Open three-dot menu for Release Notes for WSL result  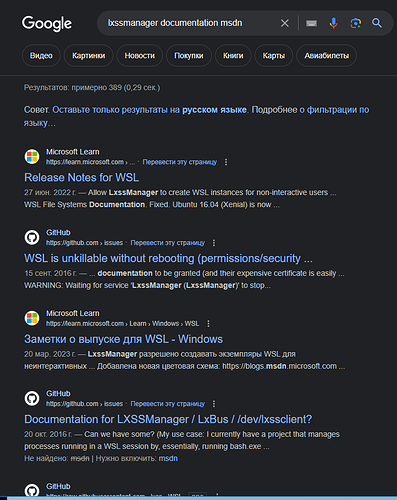226,162
